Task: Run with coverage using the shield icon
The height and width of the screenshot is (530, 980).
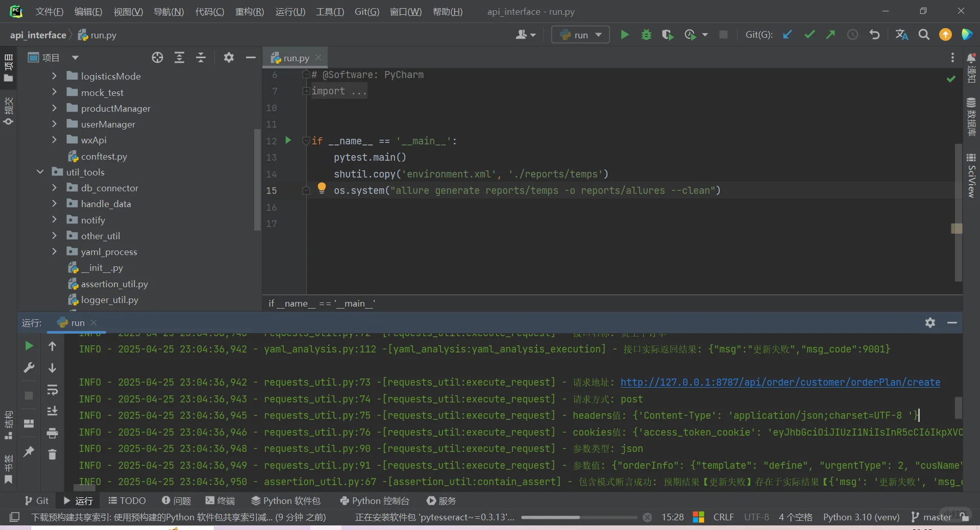Action: [x=667, y=35]
